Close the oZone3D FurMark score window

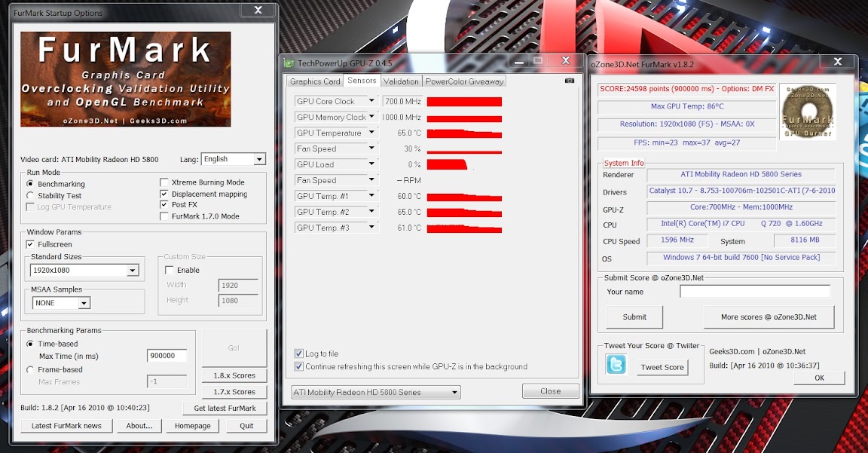pos(838,62)
